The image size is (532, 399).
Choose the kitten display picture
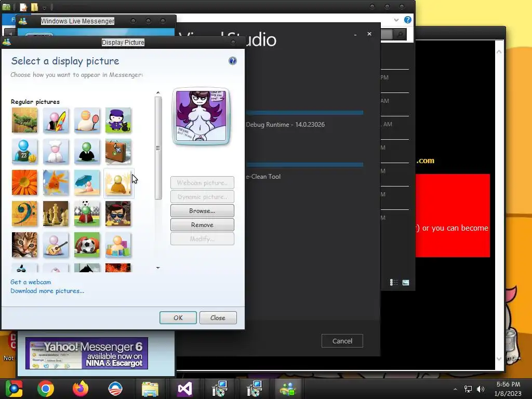[x=24, y=245]
